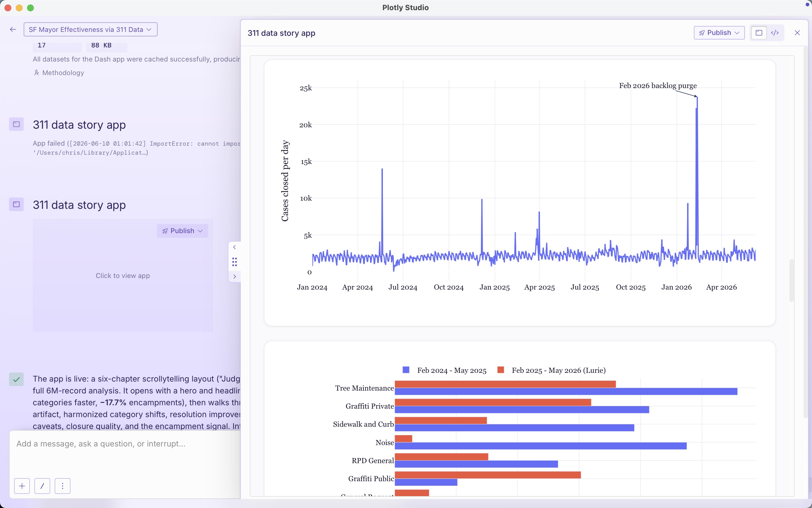812x508 pixels.
Task: Switch to code view toggle
Action: pyautogui.click(x=775, y=32)
